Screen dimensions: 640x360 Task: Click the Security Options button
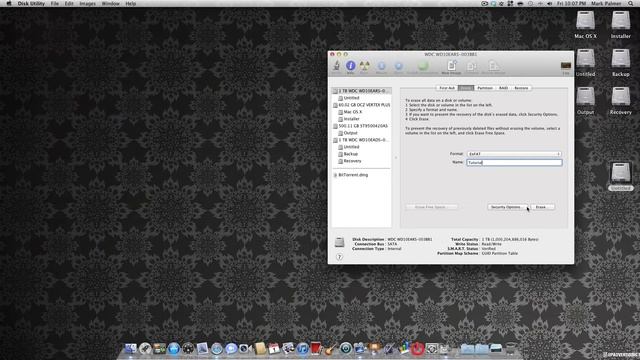click(507, 207)
